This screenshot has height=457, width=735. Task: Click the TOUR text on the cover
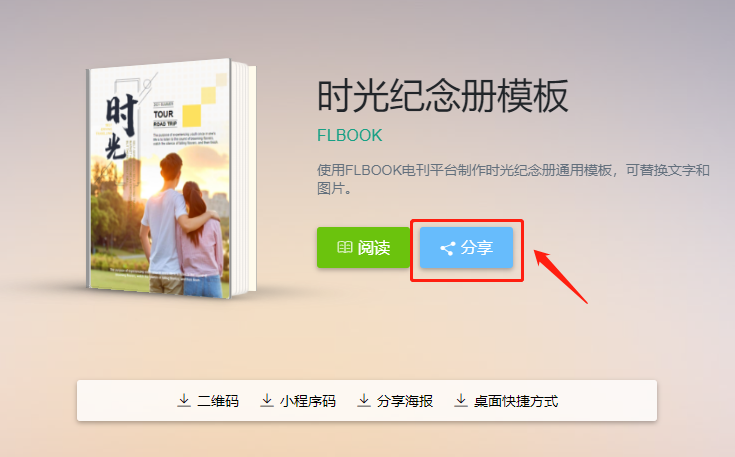[164, 114]
